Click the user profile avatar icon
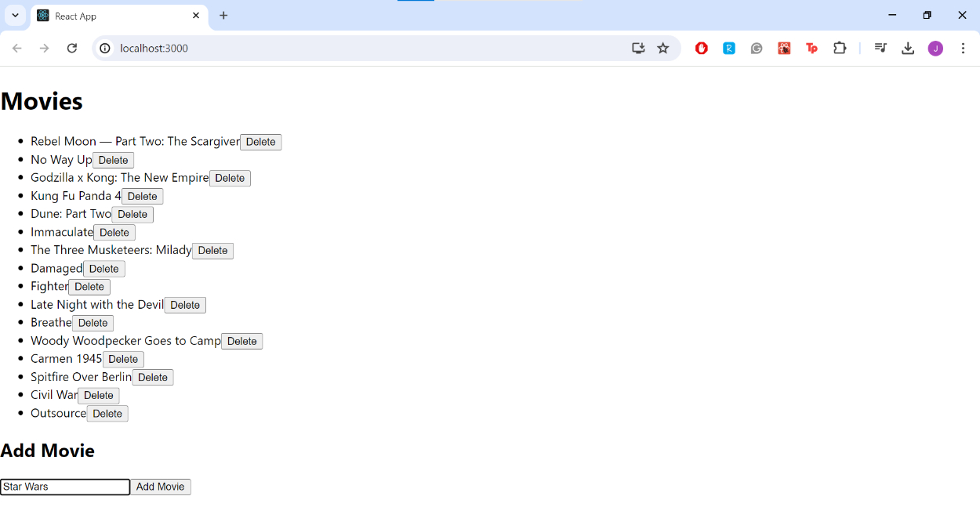This screenshot has width=980, height=507. 935,49
